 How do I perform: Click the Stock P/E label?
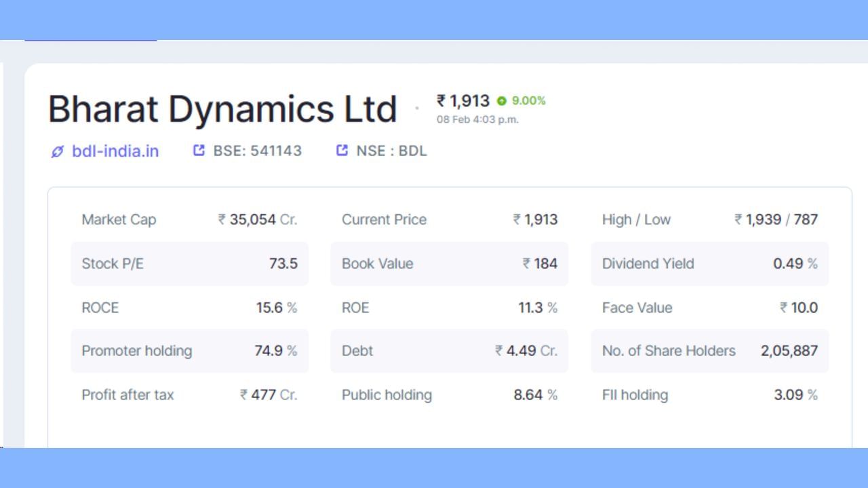pos(113,264)
